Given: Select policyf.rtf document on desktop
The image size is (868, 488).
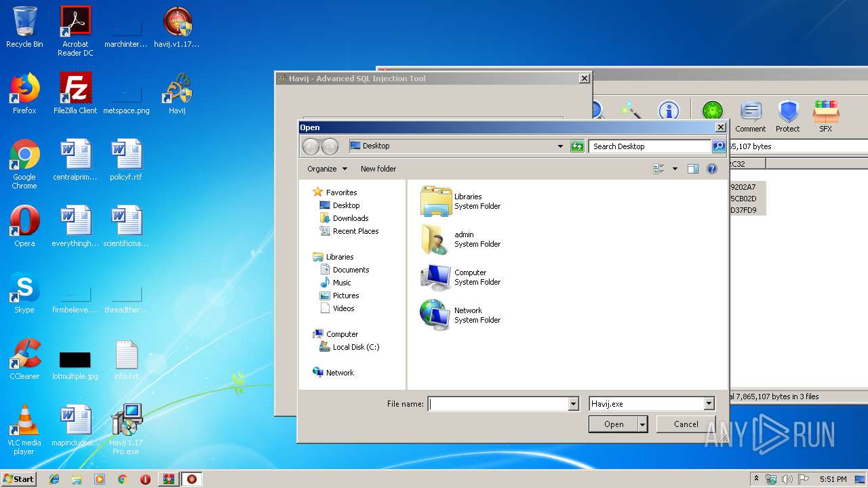Looking at the screenshot, I should 126,160.
